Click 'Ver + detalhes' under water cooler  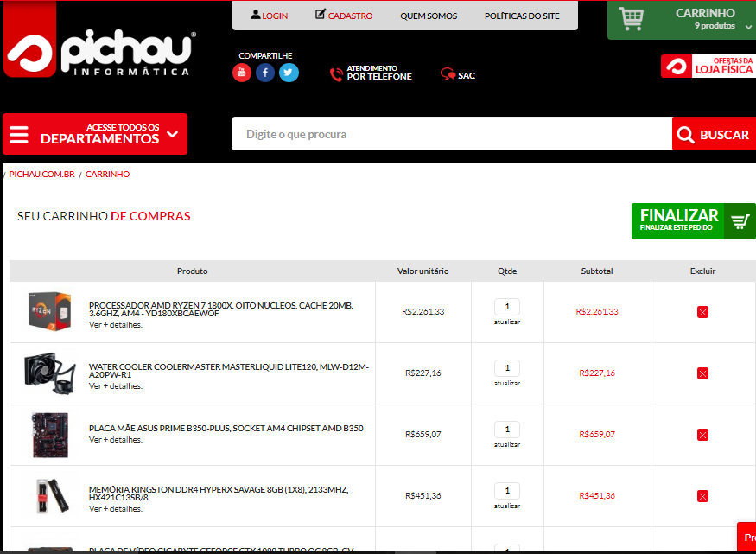pos(116,386)
